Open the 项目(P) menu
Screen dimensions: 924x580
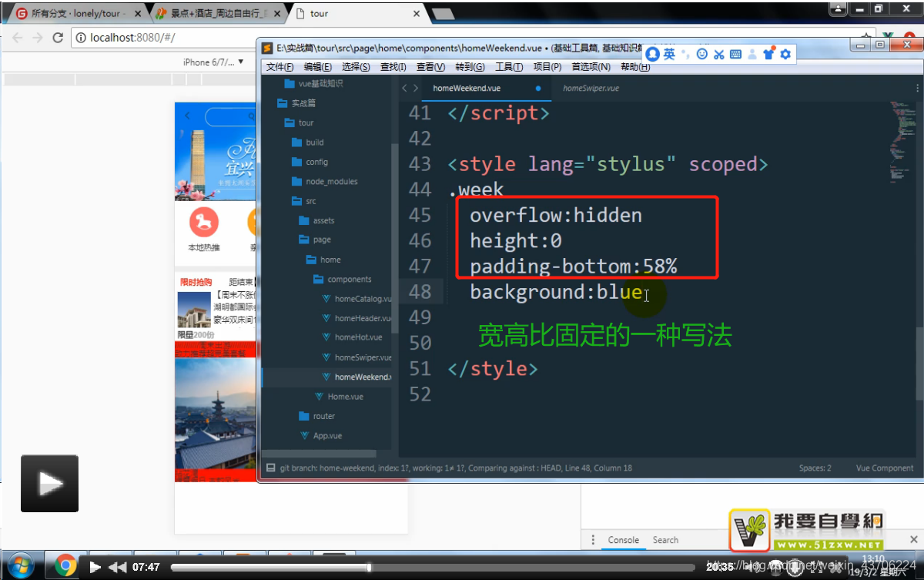click(x=547, y=67)
